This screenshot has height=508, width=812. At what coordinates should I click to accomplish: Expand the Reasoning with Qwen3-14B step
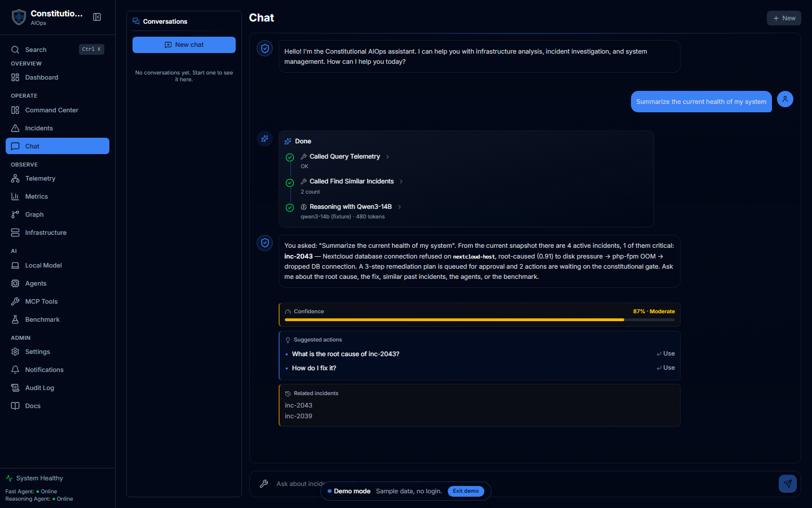(x=351, y=207)
